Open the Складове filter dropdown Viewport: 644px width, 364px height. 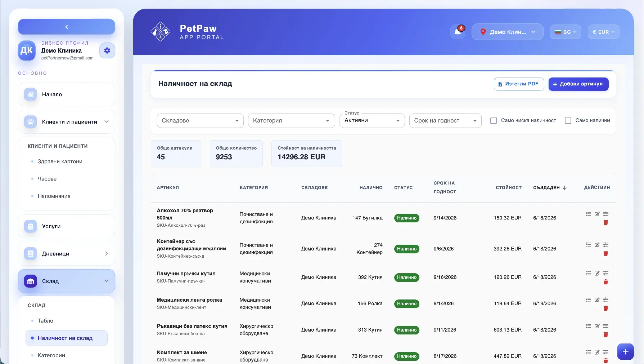200,121
